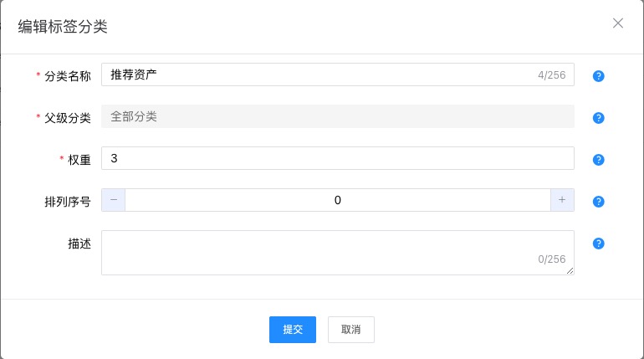Click help icon next to 描述 textarea
The height and width of the screenshot is (359, 644).
click(598, 244)
